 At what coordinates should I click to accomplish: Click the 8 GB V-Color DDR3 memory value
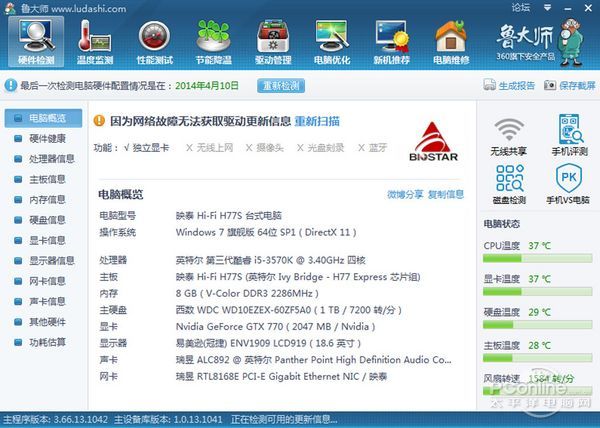point(247,294)
